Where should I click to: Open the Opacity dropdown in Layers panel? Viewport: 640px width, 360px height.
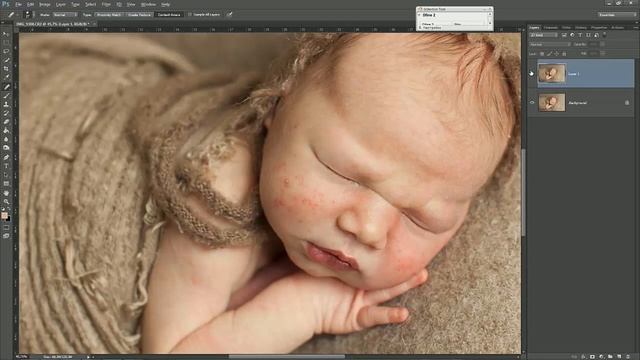[x=603, y=44]
